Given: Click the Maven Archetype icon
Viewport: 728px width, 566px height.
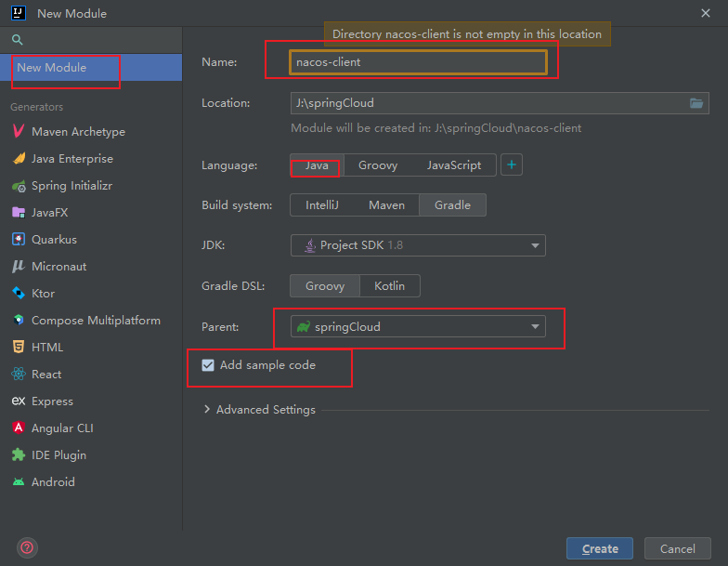Looking at the screenshot, I should 19,132.
